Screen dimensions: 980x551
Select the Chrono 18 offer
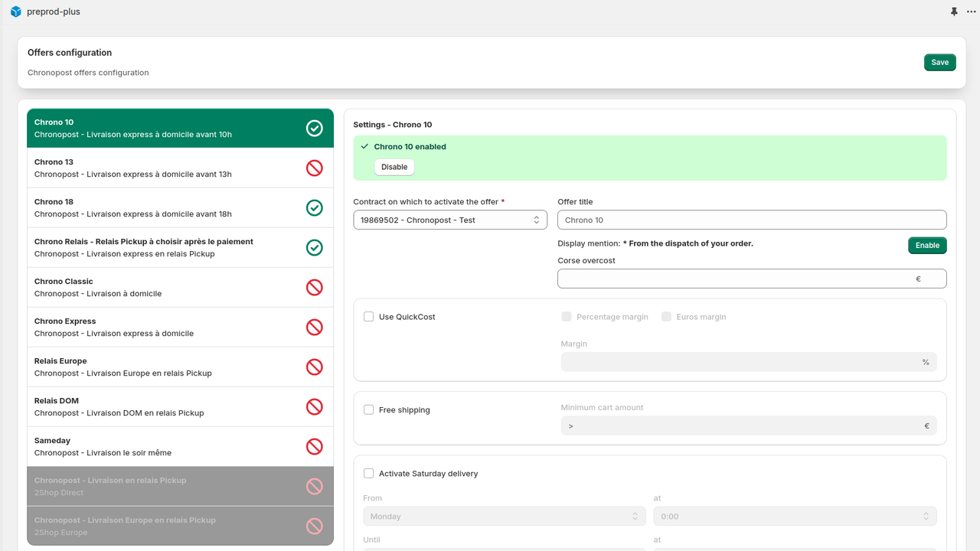[180, 208]
